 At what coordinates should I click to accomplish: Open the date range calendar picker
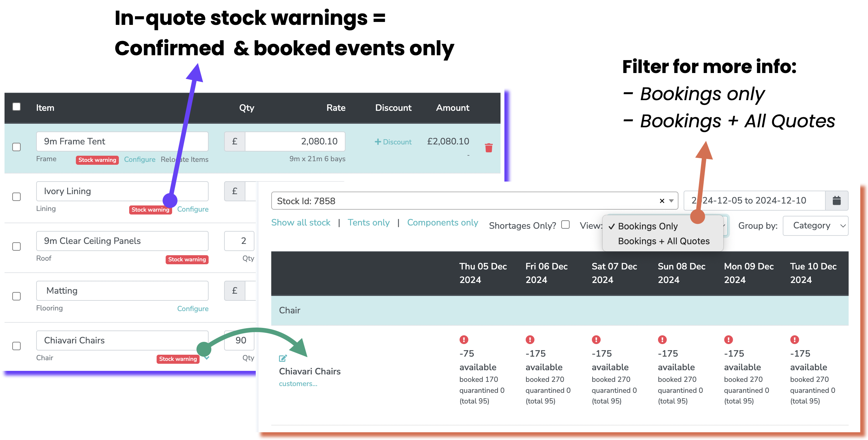click(836, 201)
